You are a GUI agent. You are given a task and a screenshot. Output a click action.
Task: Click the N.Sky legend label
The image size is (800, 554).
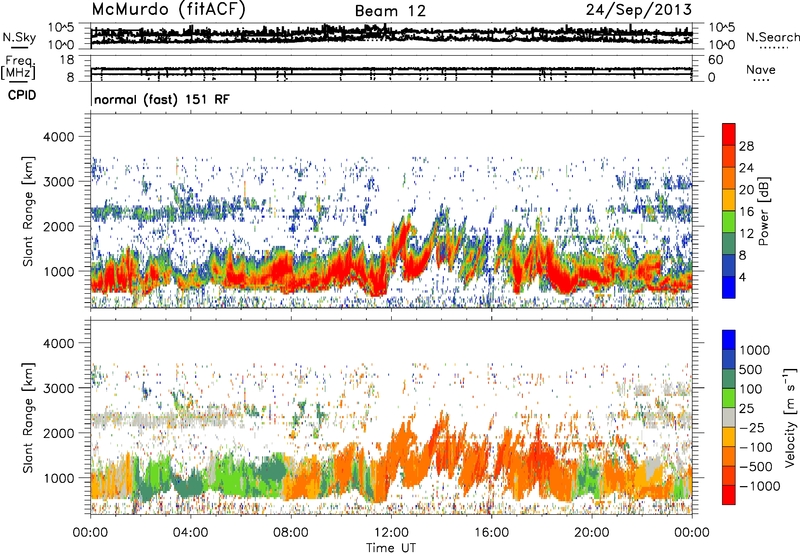click(x=19, y=37)
